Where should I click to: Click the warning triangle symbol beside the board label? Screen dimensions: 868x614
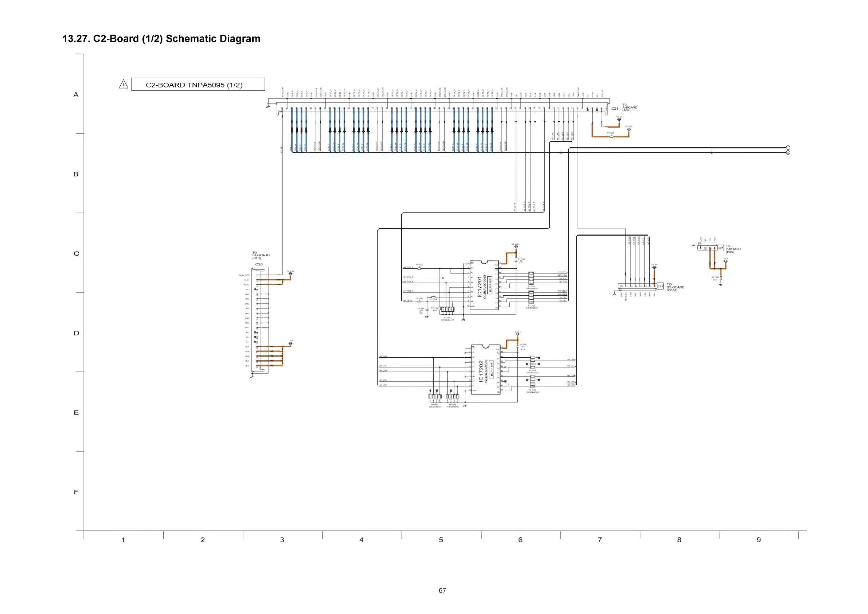(x=123, y=84)
